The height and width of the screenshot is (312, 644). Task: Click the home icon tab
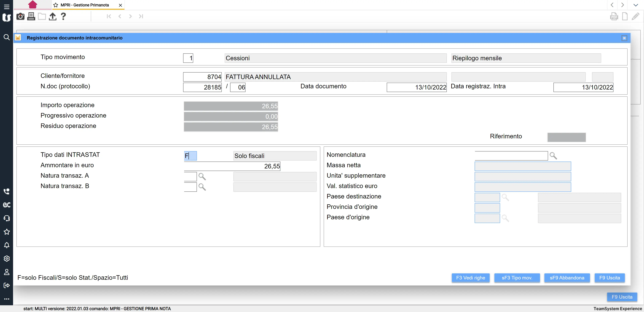click(33, 5)
